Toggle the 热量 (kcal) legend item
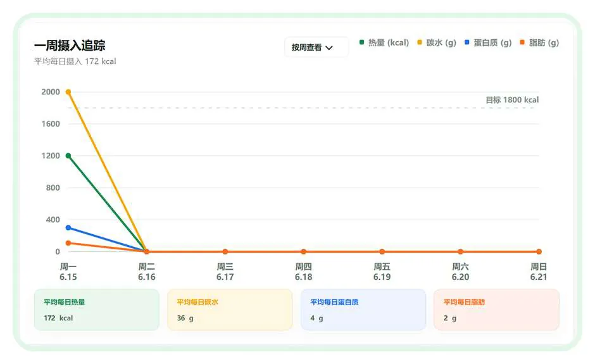 click(x=384, y=42)
